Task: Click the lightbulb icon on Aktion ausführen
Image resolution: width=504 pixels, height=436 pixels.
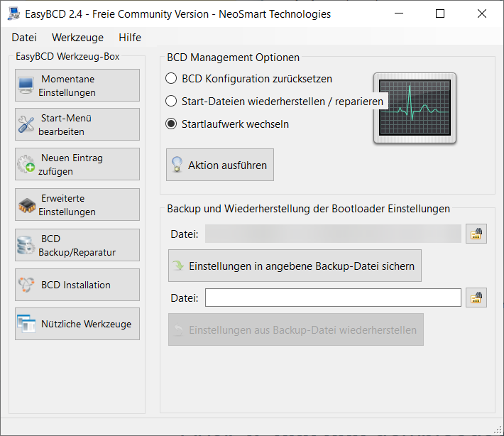Action: (177, 165)
